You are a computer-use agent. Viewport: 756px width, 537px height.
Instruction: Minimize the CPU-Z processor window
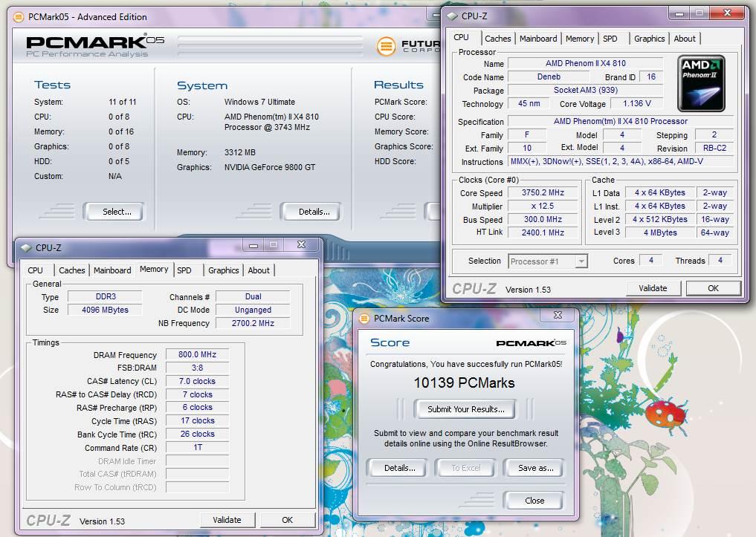[679, 13]
